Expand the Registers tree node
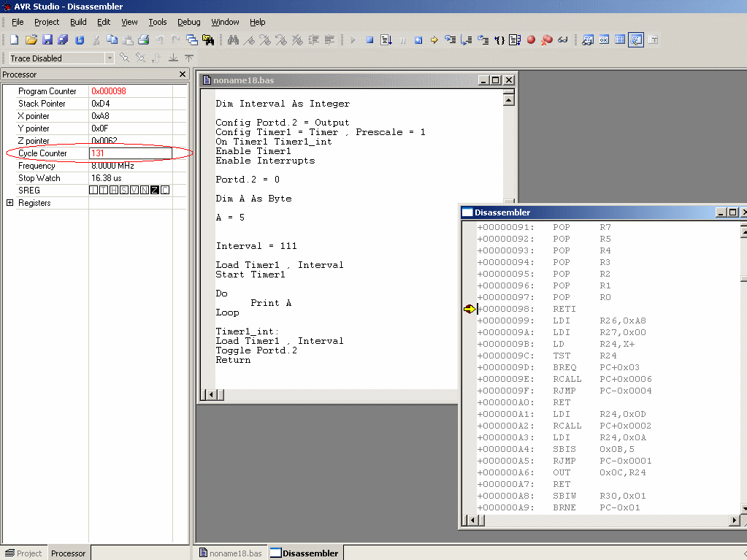The height and width of the screenshot is (560, 747). (9, 203)
